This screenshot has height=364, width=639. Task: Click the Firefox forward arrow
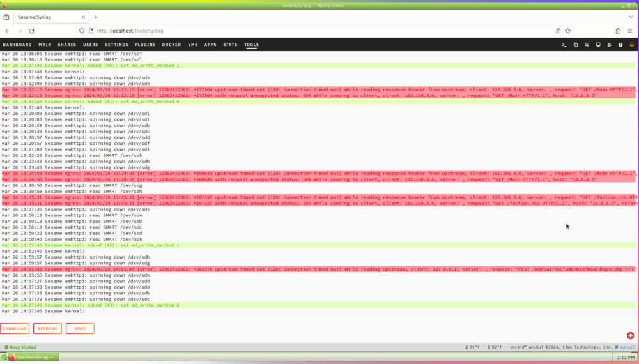tap(20, 31)
